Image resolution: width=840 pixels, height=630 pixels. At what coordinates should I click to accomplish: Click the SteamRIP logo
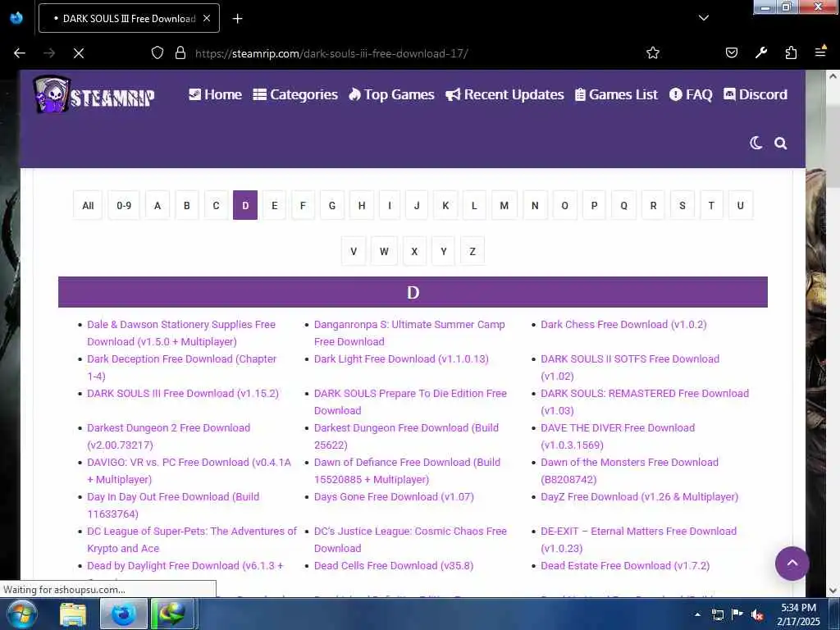coord(94,95)
